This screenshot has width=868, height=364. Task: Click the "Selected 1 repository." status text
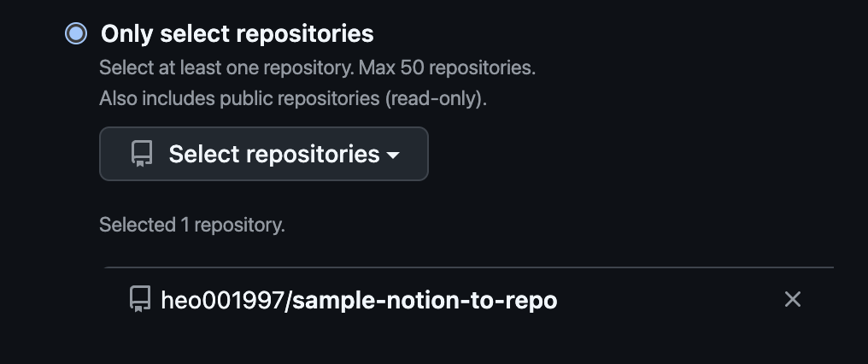click(x=191, y=225)
